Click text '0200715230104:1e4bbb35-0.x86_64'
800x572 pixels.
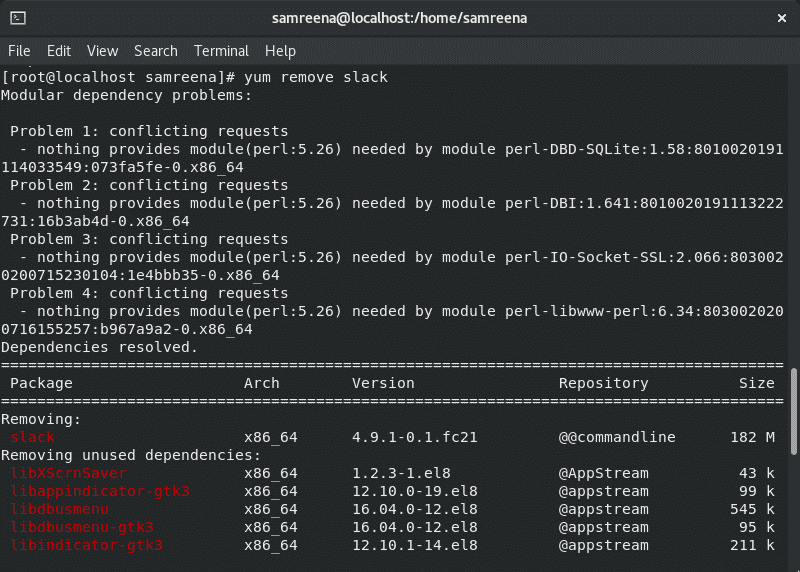[140, 276]
